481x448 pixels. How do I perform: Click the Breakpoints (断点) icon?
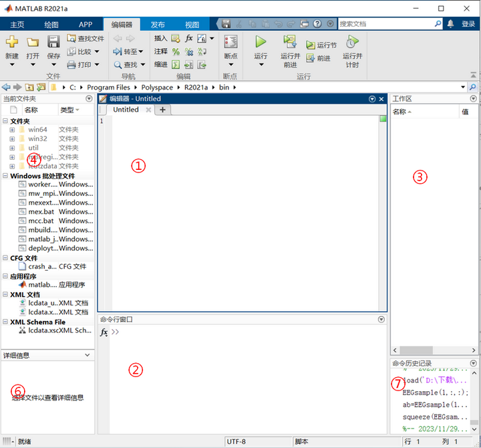230,41
